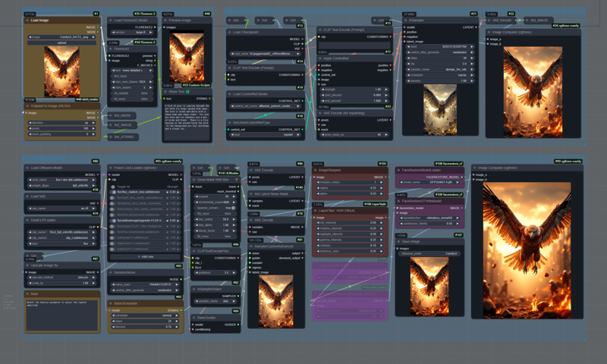Decrease the seed value with its left arrow in KSampler
Image resolution: width=607 pixels, height=364 pixels.
pos(408,46)
